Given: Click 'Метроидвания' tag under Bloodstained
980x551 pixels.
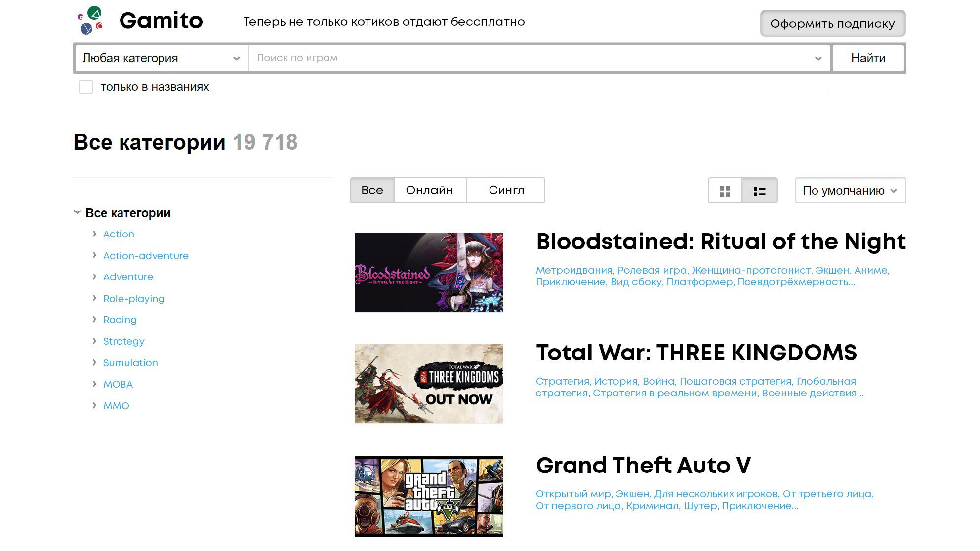Looking at the screenshot, I should tap(575, 270).
